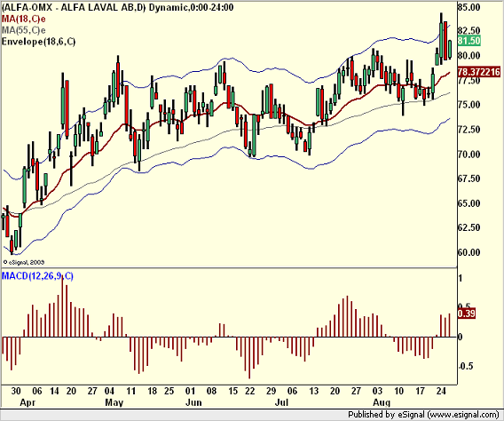504x421 pixels.
Task: Click the 0.39 MACD value tag
Action: tap(467, 314)
